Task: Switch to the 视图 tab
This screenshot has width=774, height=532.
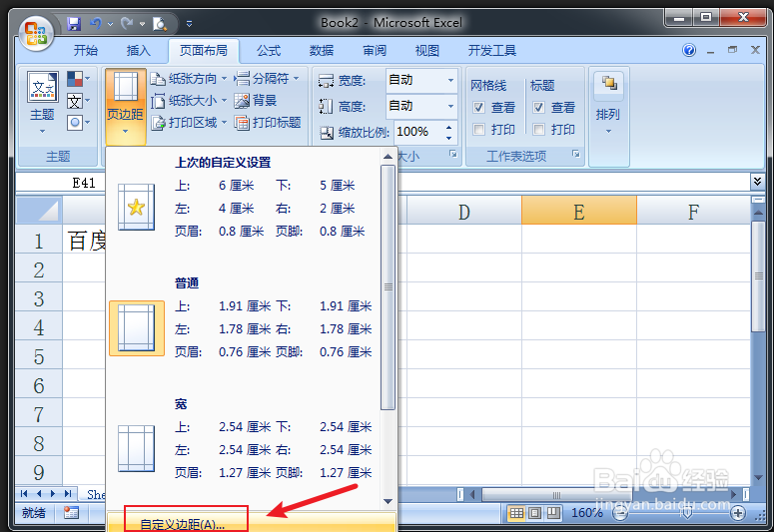Action: pyautogui.click(x=427, y=50)
